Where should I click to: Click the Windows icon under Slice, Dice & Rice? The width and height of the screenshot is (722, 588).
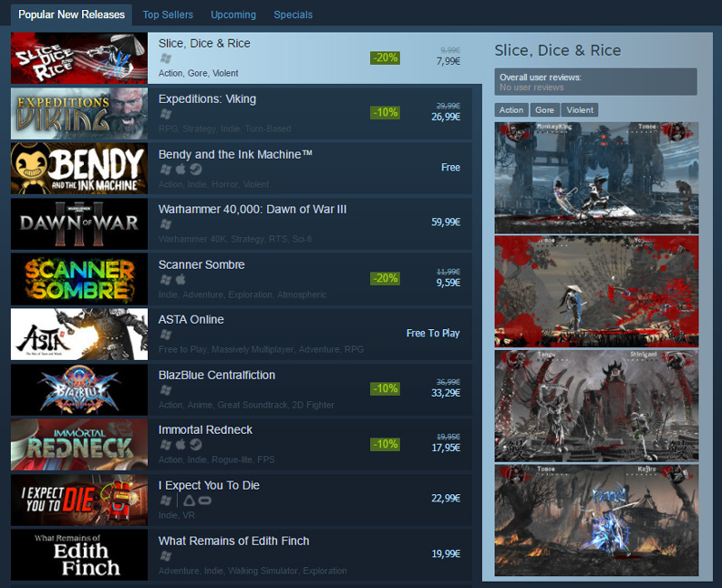click(166, 59)
